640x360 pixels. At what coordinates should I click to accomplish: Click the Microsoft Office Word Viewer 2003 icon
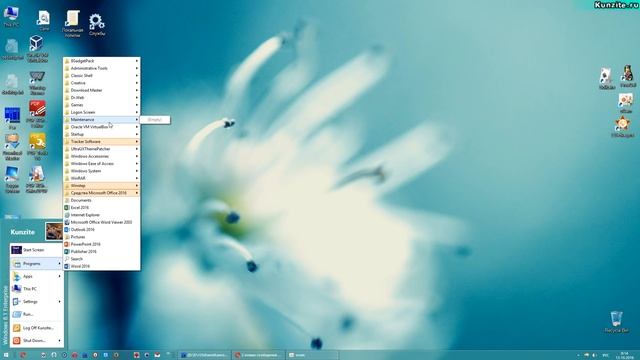click(67, 222)
